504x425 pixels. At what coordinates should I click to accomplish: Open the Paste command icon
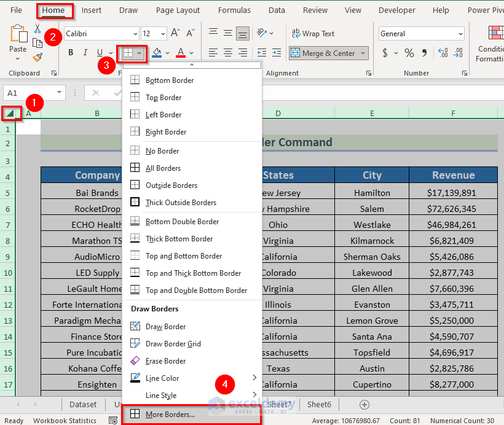pyautogui.click(x=18, y=34)
